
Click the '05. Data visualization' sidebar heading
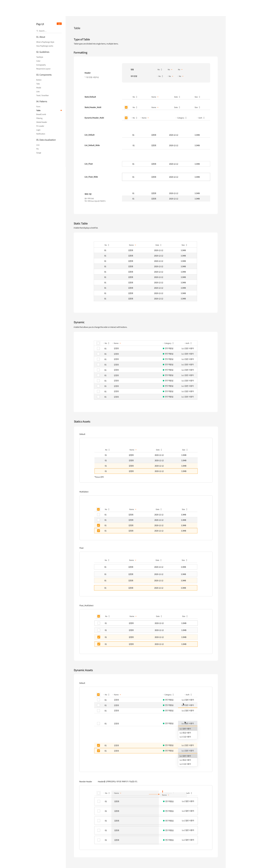[x=46, y=140]
